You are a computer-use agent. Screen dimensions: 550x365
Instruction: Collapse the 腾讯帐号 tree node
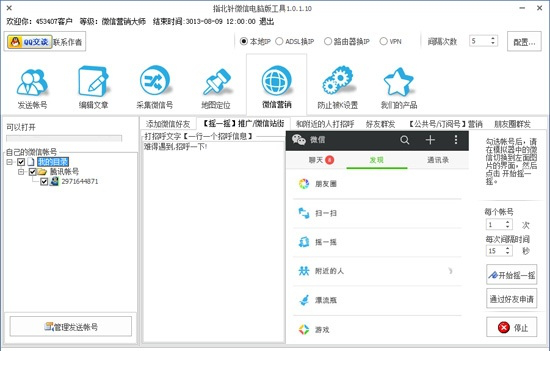[x=21, y=172]
